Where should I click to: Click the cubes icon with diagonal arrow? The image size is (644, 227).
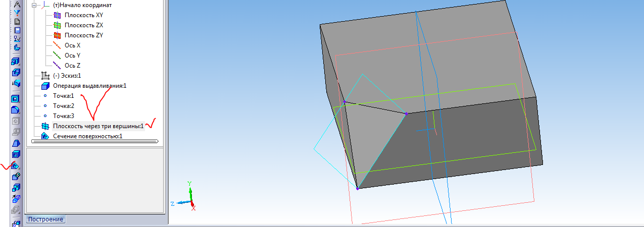16,198
